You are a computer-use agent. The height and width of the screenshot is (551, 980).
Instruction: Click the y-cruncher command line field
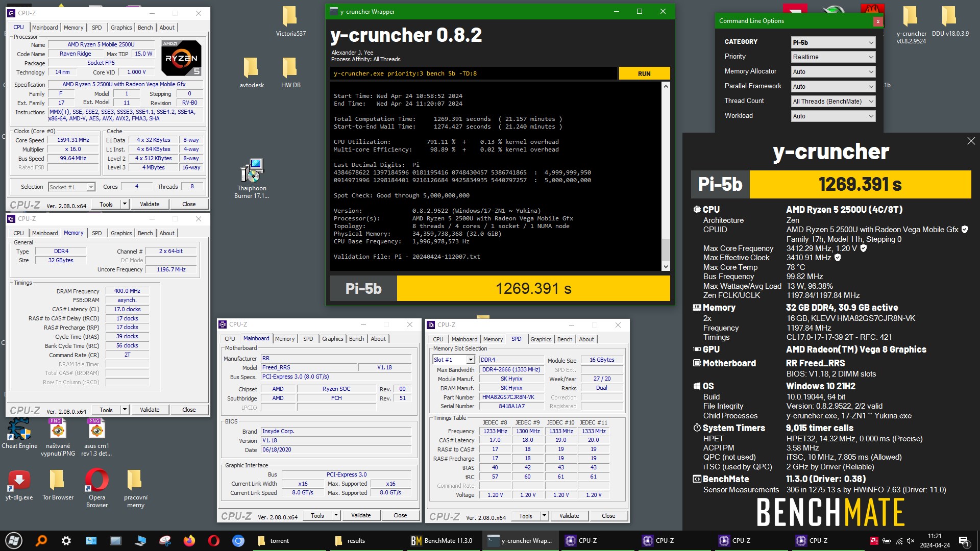pyautogui.click(x=474, y=73)
